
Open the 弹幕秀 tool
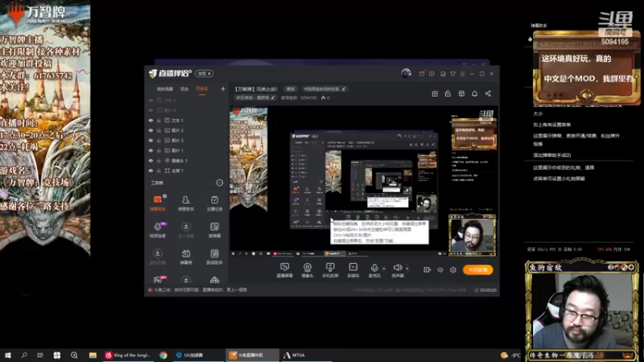click(186, 257)
